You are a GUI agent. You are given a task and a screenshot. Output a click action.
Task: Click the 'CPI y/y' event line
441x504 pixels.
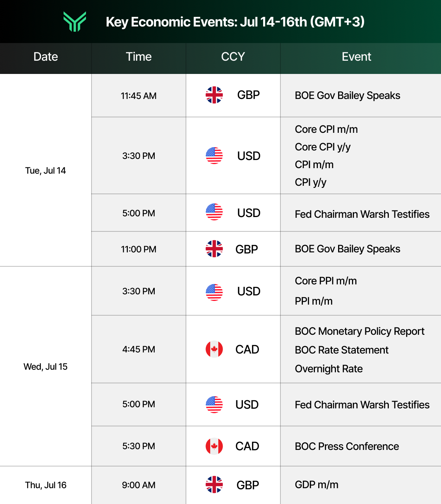311,182
